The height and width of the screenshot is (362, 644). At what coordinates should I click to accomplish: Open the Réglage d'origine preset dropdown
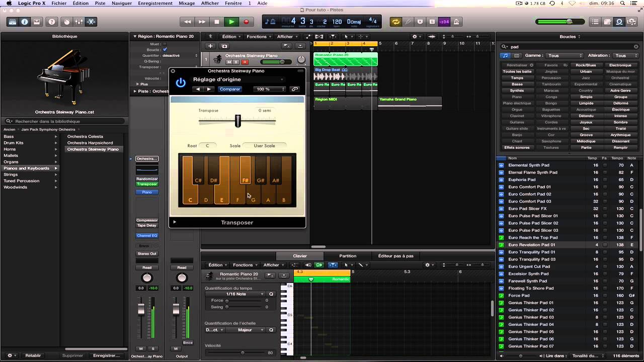click(x=238, y=79)
